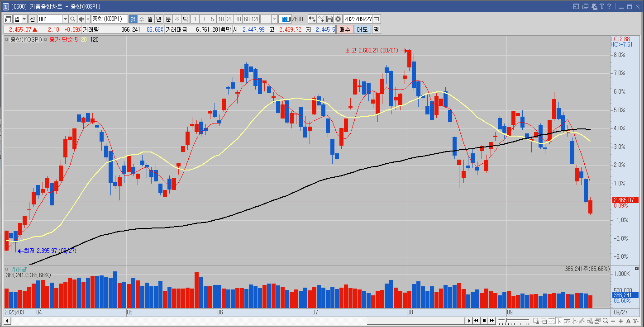This screenshot has height=327, width=644.
Task: Click the crosshair cursor icon in bottom toolbar
Action: pos(559,321)
